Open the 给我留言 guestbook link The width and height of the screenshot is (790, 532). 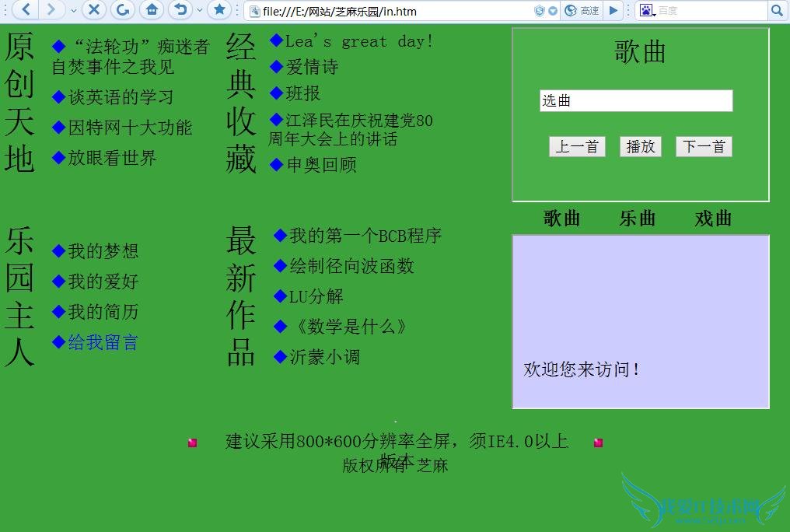(x=102, y=342)
